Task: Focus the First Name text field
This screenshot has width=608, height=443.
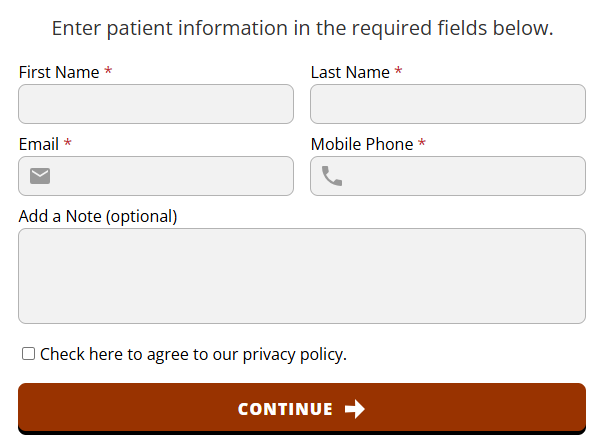Action: pos(156,104)
